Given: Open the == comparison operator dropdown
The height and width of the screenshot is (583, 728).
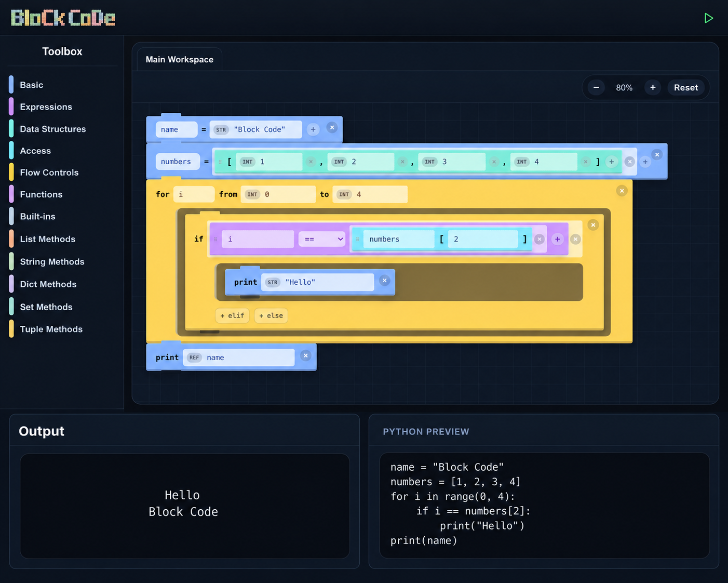Looking at the screenshot, I should (322, 239).
